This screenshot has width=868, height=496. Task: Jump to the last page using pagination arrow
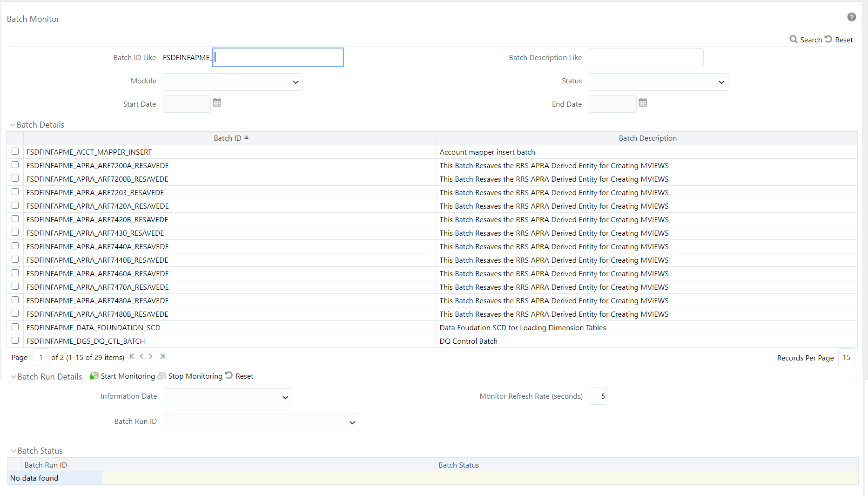click(162, 356)
